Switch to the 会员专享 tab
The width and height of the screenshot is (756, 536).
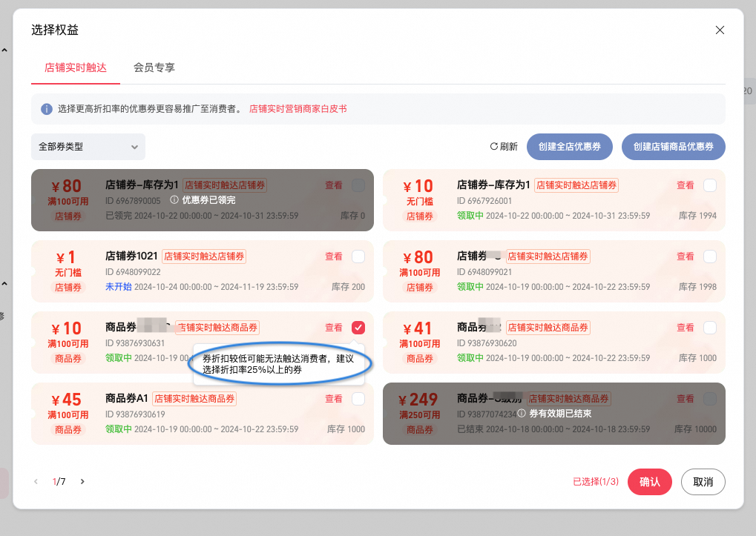coord(154,67)
